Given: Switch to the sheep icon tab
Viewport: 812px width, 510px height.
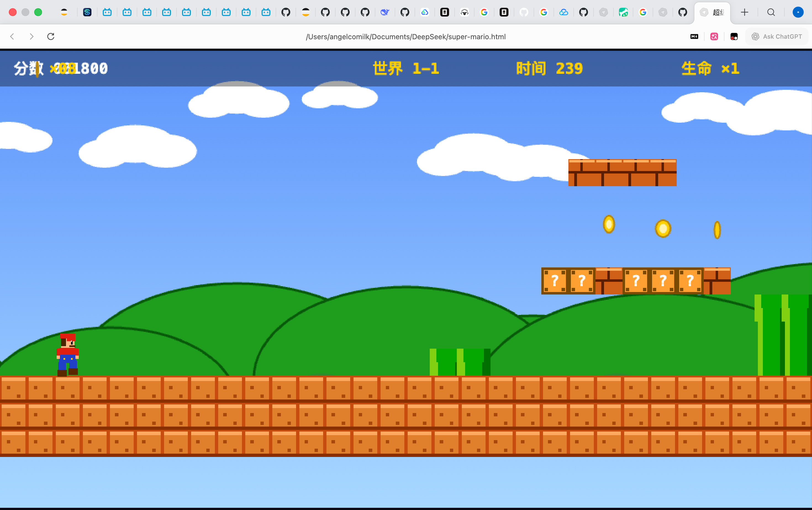Looking at the screenshot, I should pyautogui.click(x=464, y=12).
